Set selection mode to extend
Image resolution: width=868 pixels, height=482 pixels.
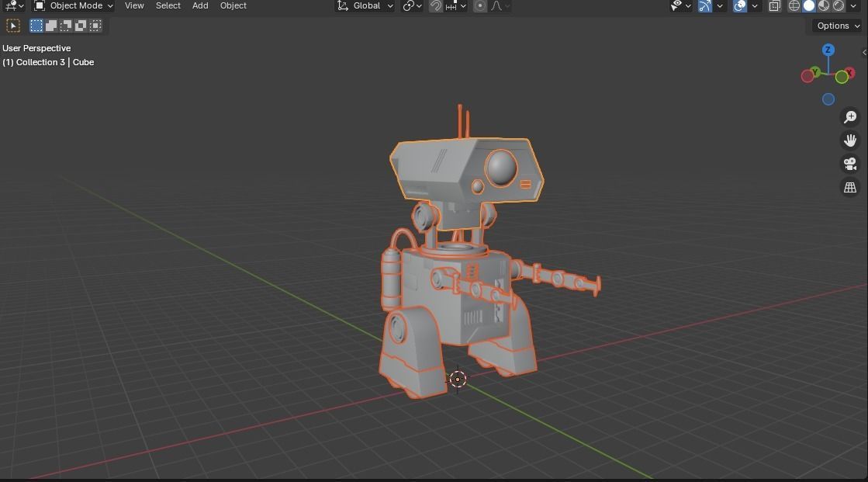click(51, 26)
